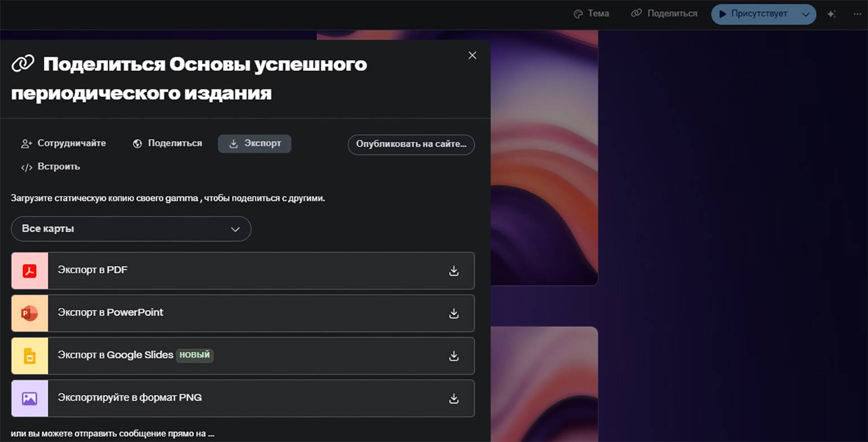
Task: Click the PNG image icon
Action: [x=29, y=399]
